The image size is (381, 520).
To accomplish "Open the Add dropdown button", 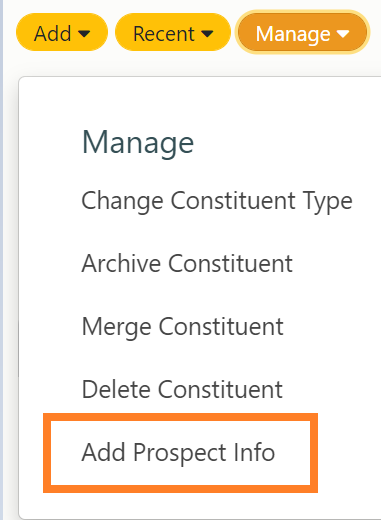I will (x=62, y=32).
